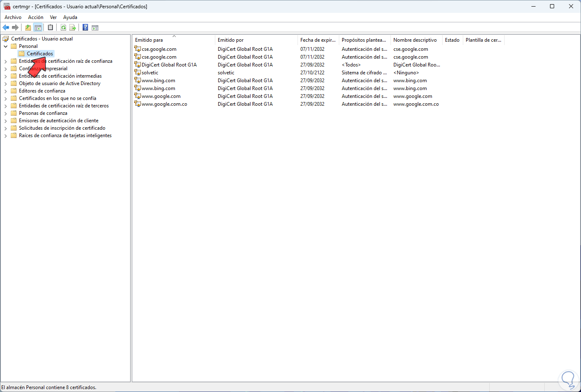Screen dimensions: 581x392
Task: Sort by the Estado column header
Action: pyautogui.click(x=452, y=40)
